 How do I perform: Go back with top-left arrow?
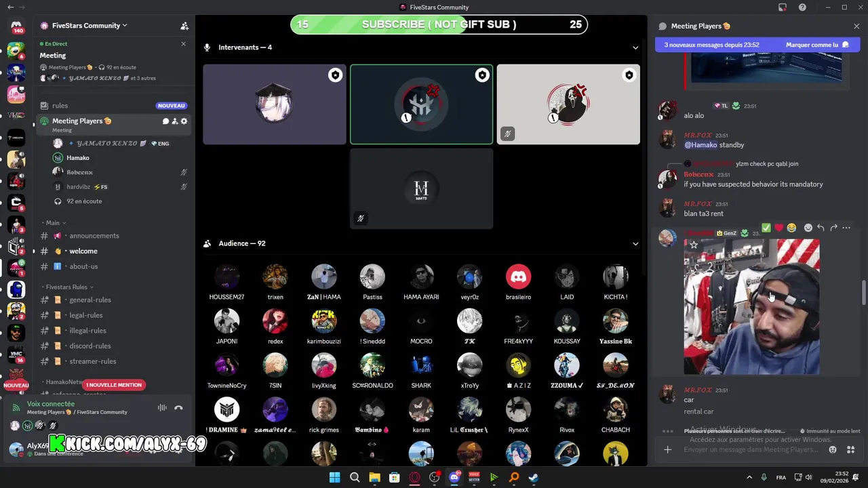point(10,7)
